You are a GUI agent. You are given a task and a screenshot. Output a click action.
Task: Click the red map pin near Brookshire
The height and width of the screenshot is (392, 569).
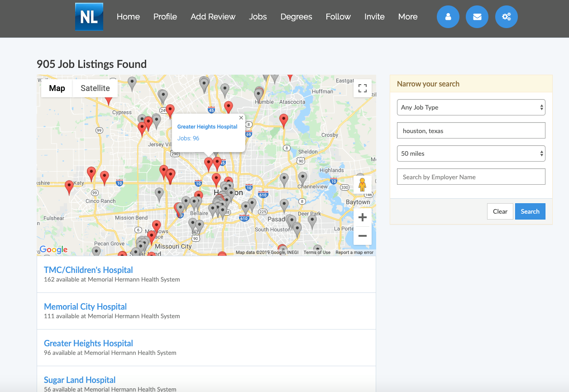pyautogui.click(x=69, y=187)
